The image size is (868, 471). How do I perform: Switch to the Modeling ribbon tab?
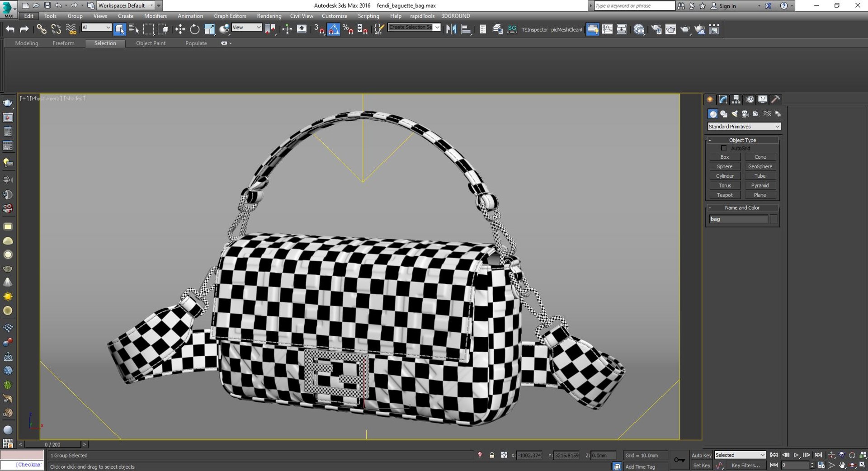point(27,43)
